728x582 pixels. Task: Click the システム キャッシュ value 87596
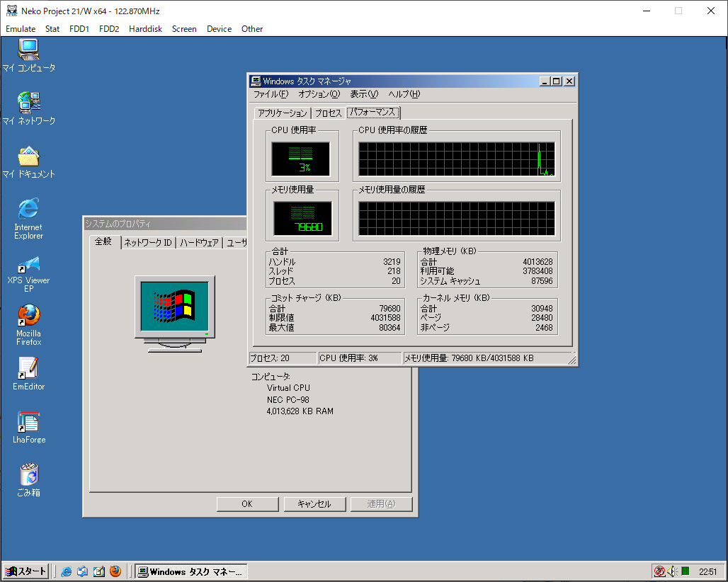tap(542, 281)
